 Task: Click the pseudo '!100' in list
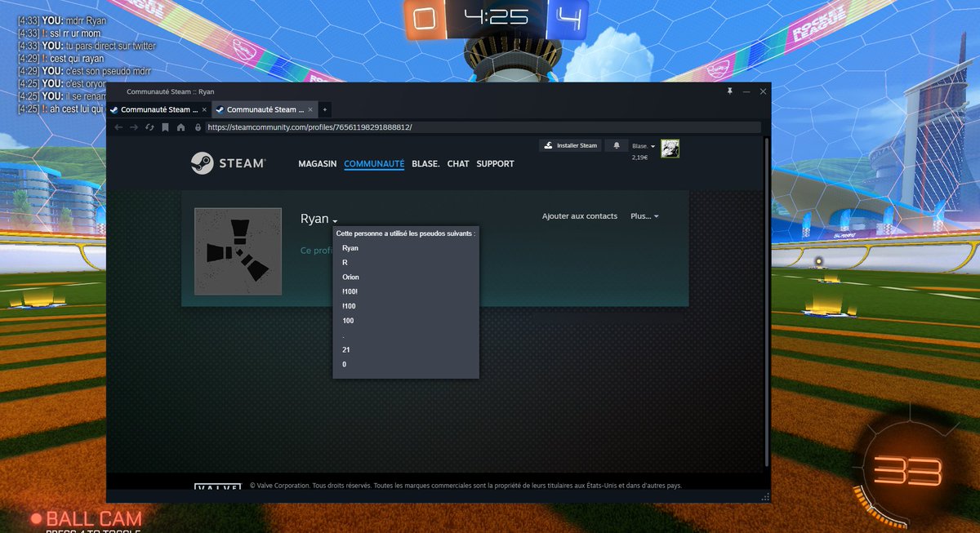tap(349, 307)
